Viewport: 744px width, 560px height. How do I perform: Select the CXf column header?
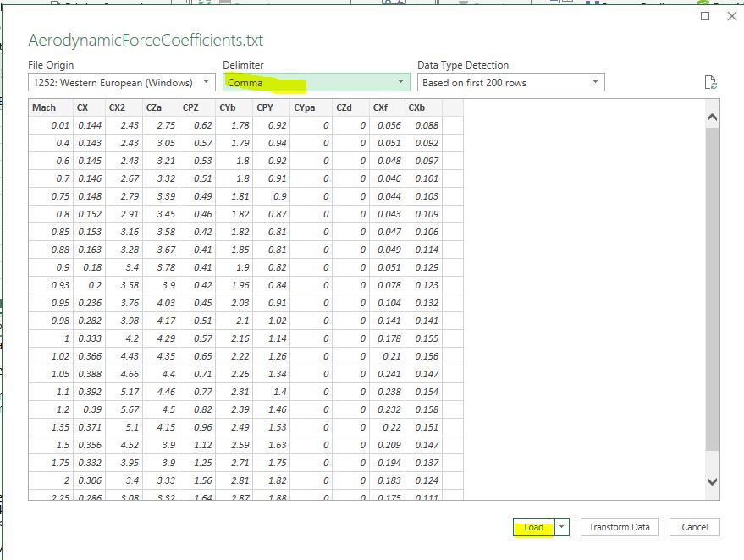pyautogui.click(x=380, y=107)
